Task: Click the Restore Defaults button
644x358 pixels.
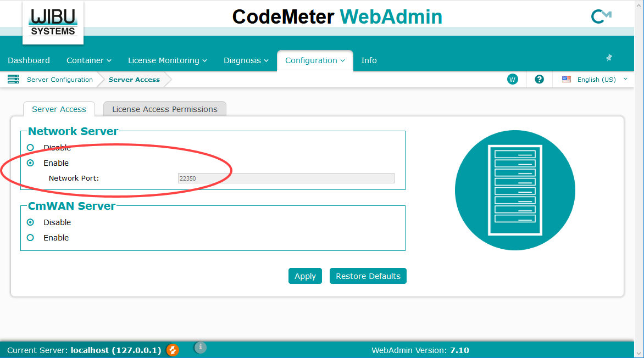Action: pyautogui.click(x=368, y=276)
